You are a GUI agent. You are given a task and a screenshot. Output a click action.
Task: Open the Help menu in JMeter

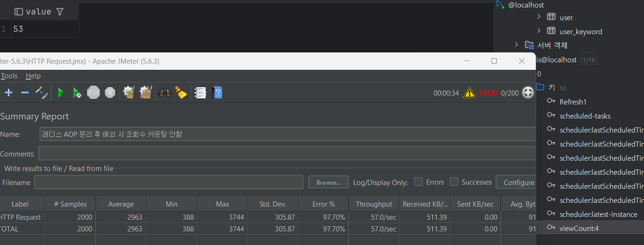click(x=33, y=75)
